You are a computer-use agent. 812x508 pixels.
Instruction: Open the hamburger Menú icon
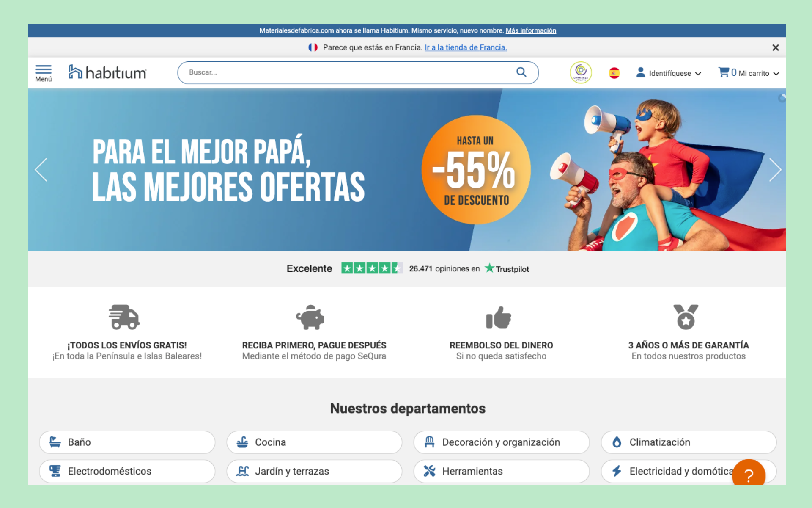point(43,73)
